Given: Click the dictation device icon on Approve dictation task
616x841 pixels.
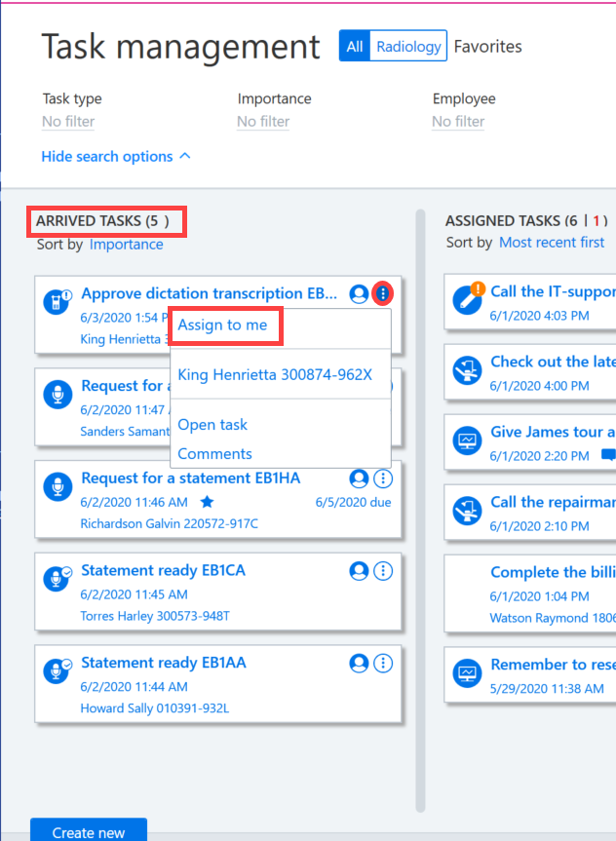Looking at the screenshot, I should pos(57,301).
